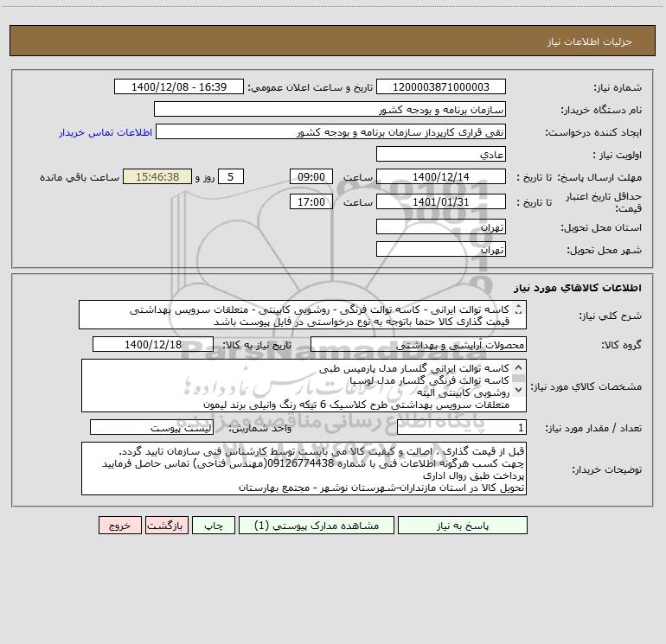Click the استان محل تحویل field تهران
Screen dimensions: 666x644
click(441, 226)
